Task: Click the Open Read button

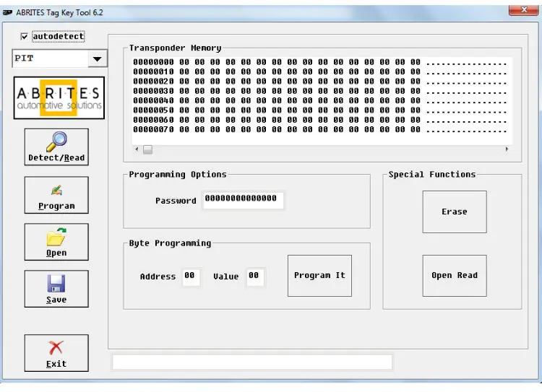Action: 455,276
